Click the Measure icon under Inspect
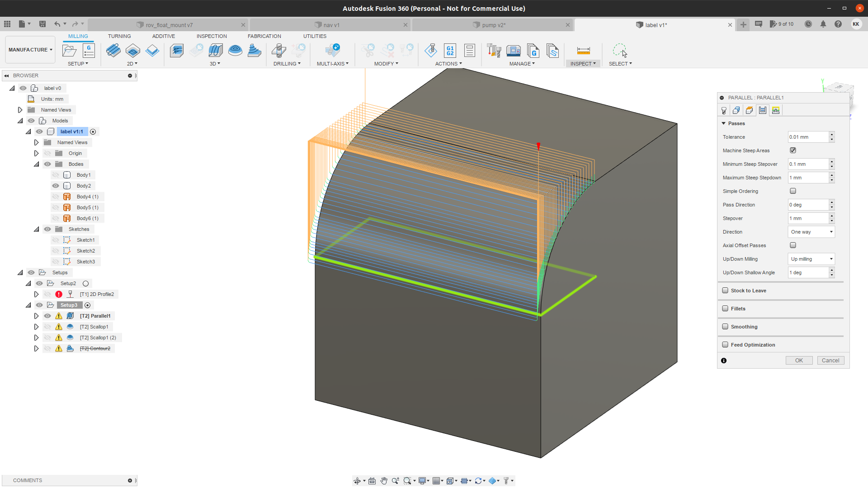 click(x=583, y=51)
